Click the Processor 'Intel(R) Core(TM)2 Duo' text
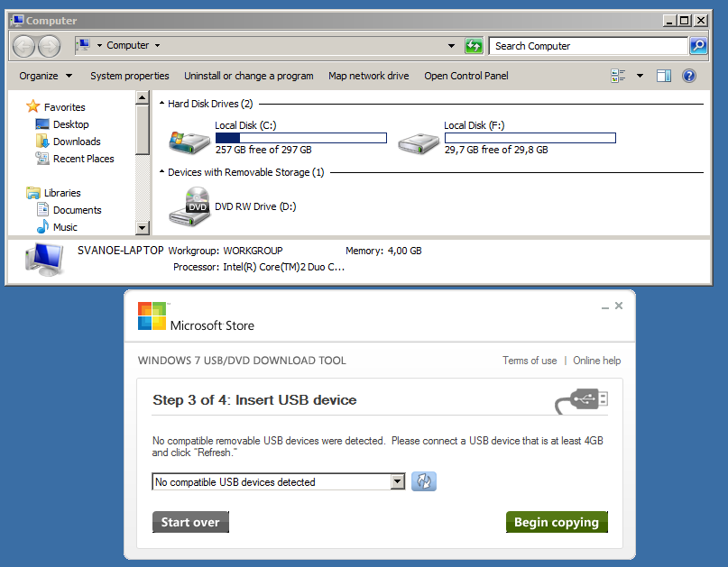Viewport: 728px width, 567px height. [283, 267]
